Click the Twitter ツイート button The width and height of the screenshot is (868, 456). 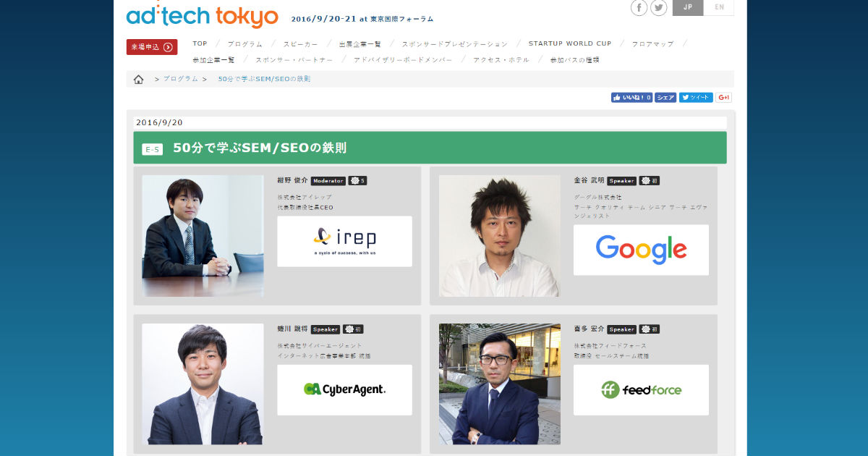(696, 97)
